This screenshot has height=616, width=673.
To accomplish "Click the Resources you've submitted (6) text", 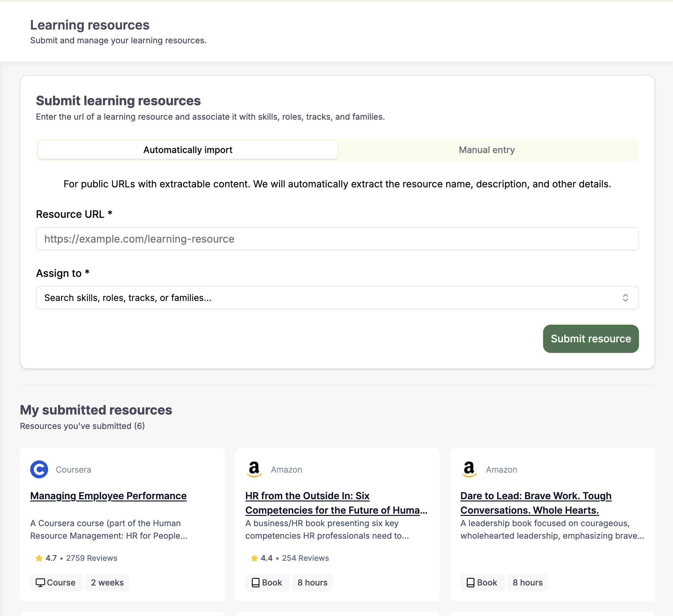I will (82, 426).
